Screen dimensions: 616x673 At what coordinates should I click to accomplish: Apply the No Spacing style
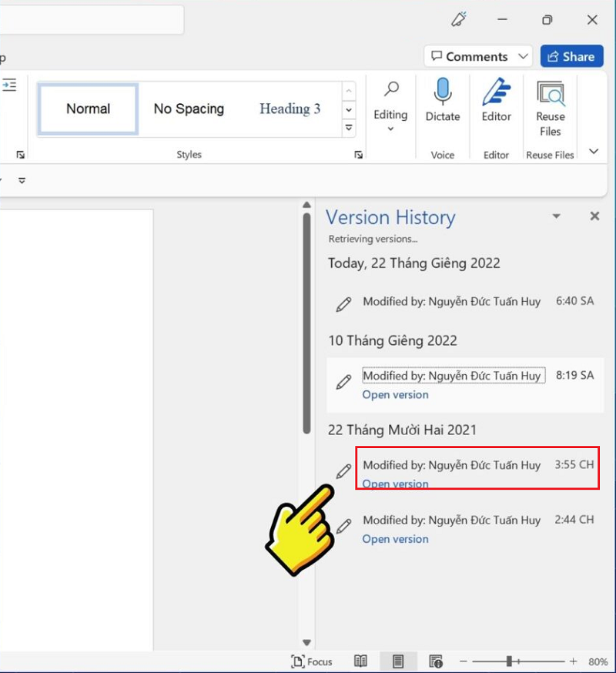(189, 109)
